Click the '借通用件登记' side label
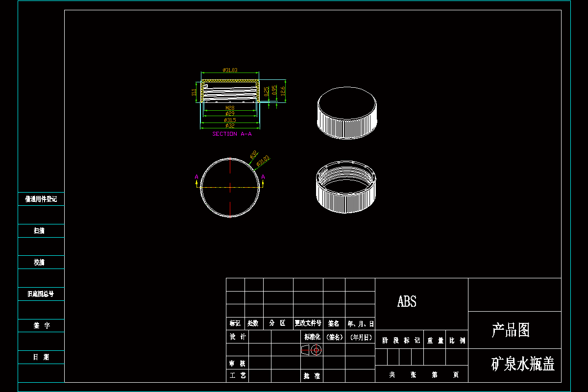 coord(41,199)
